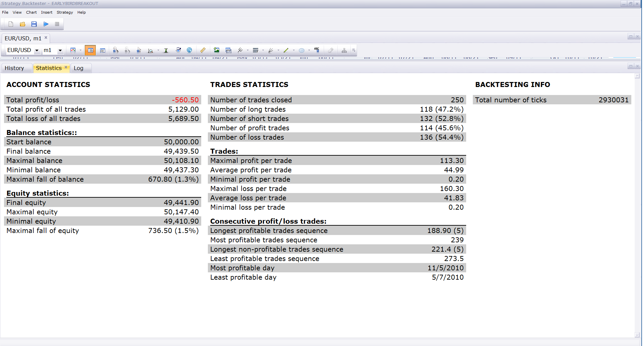Stop the backtest with the square button
The image size is (644, 346).
point(57,24)
